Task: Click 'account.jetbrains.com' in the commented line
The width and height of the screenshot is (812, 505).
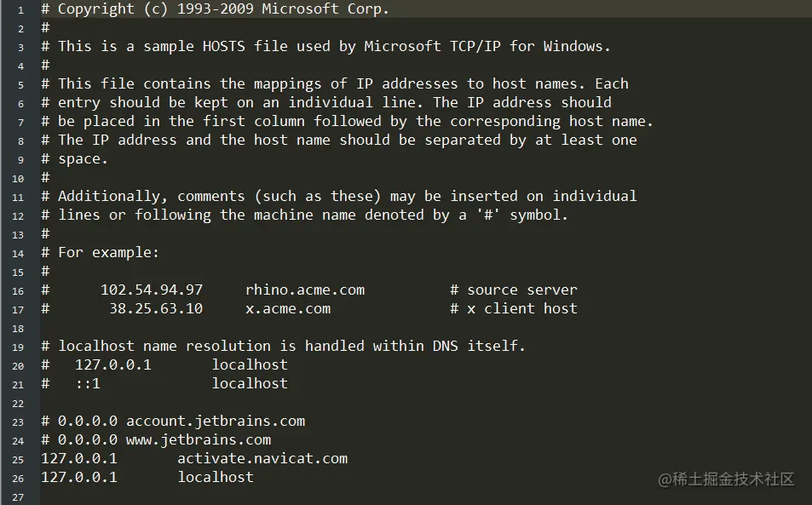Action: [x=216, y=421]
